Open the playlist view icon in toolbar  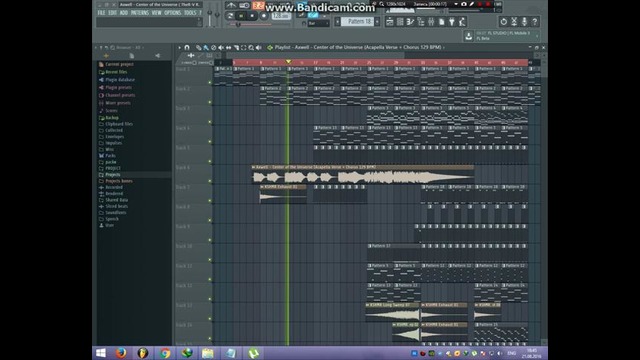(390, 22)
